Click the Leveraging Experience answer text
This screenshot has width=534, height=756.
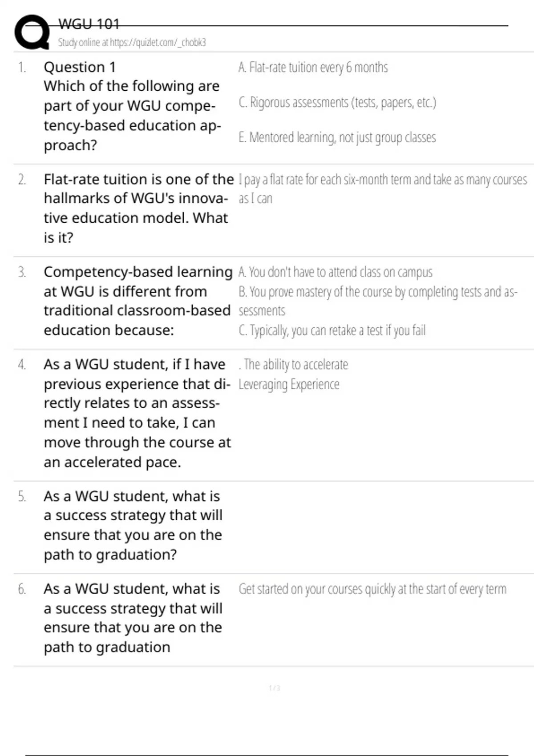[x=289, y=384]
